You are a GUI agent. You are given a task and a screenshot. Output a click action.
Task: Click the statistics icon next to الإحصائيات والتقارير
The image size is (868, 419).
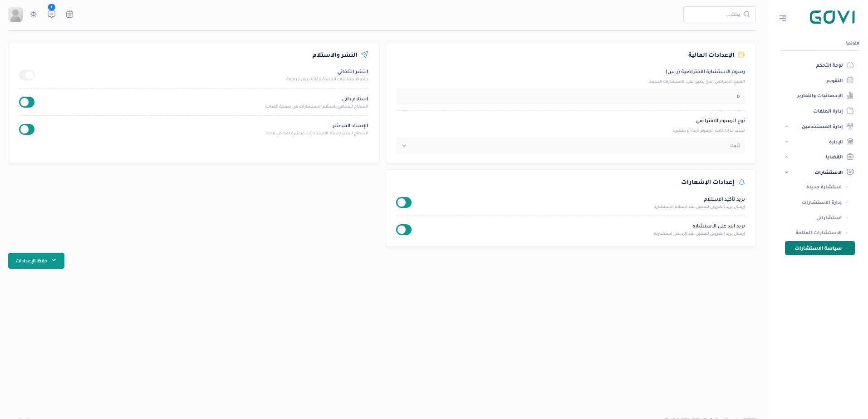850,95
